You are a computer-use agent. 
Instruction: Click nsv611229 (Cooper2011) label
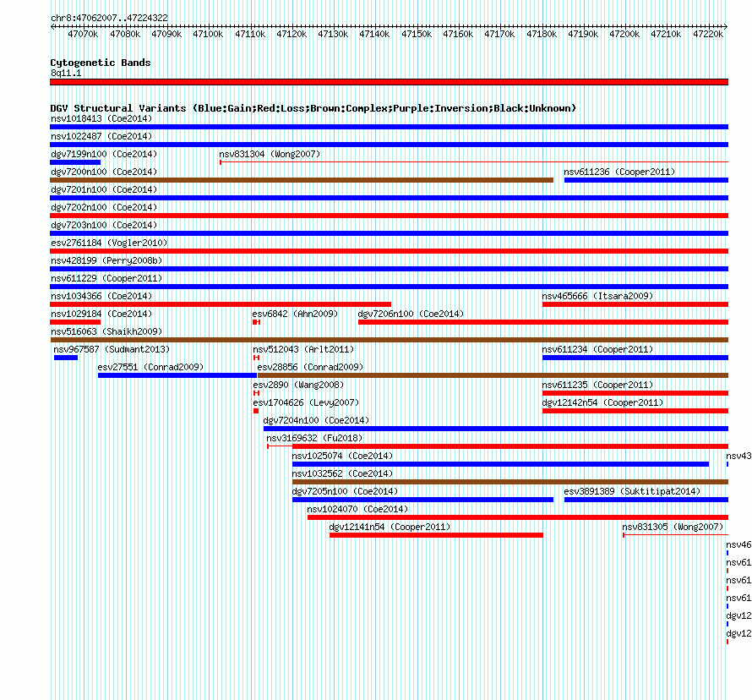point(106,278)
